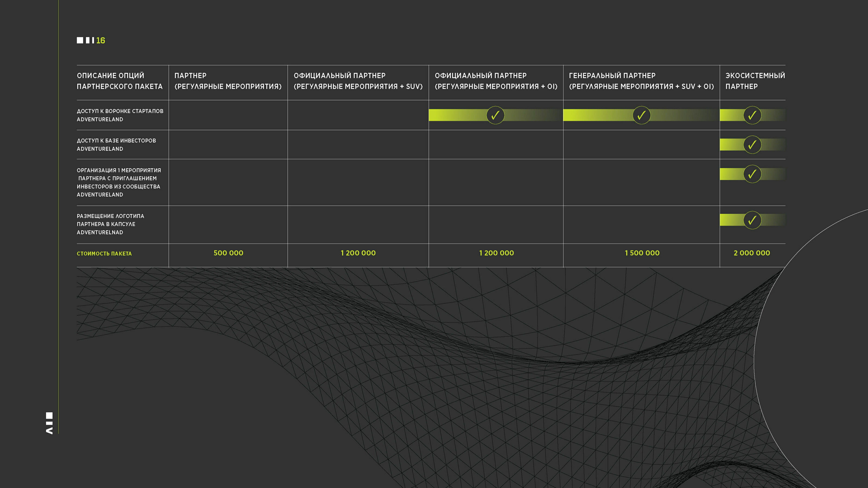
Task: Select the Partner regular events column header
Action: pyautogui.click(x=228, y=81)
